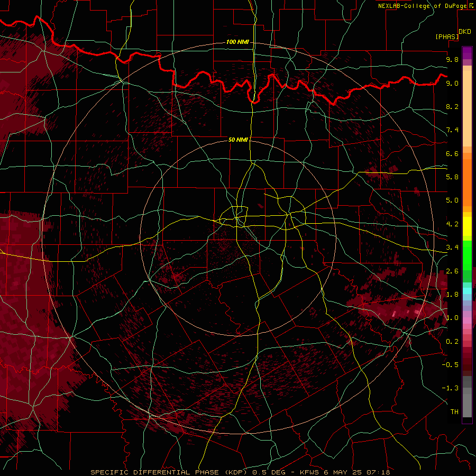Click the large peach segment of the color bar
Viewport: 476px width, 476px height.
pos(467,108)
